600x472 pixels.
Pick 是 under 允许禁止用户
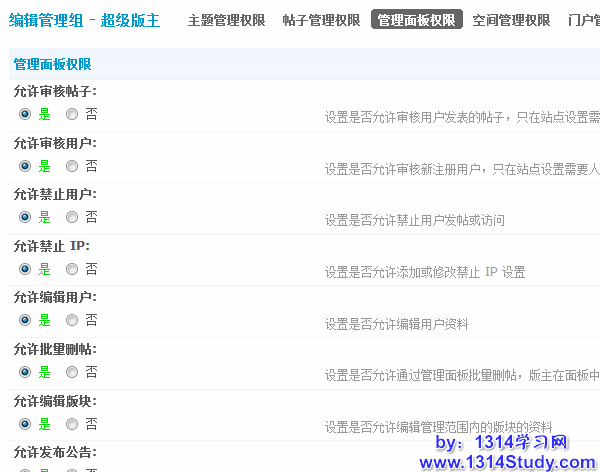click(x=25, y=217)
